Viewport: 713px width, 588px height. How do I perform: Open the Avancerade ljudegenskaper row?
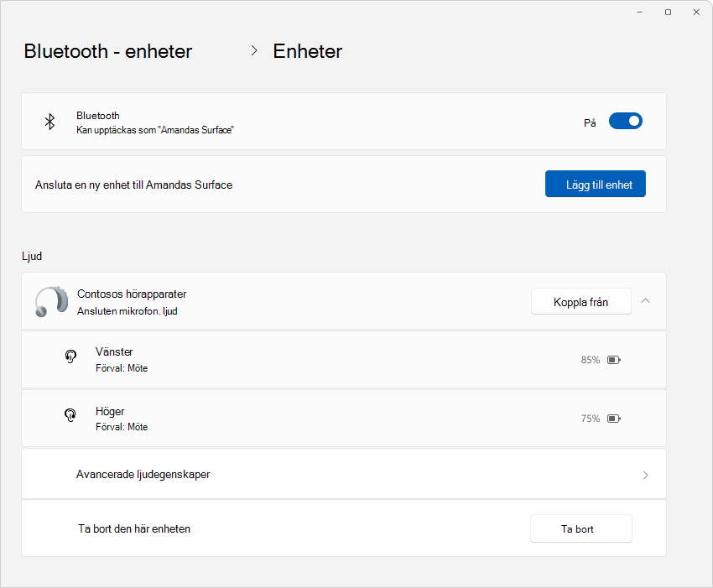(344, 474)
